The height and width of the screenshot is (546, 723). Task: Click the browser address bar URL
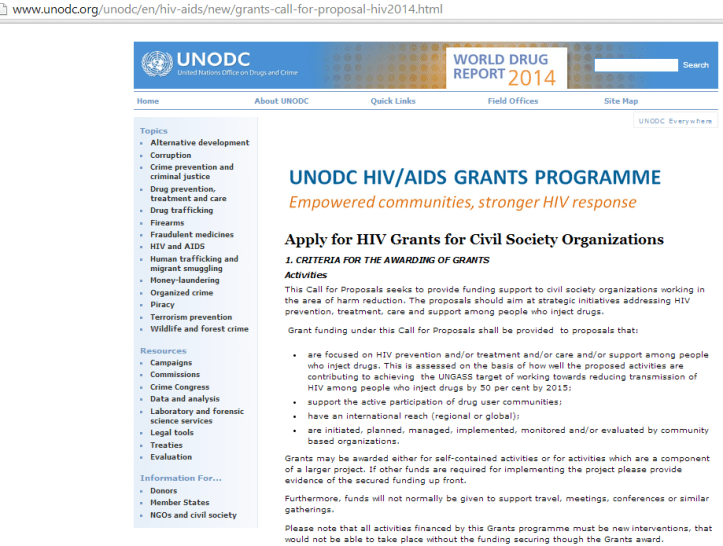[x=227, y=9]
